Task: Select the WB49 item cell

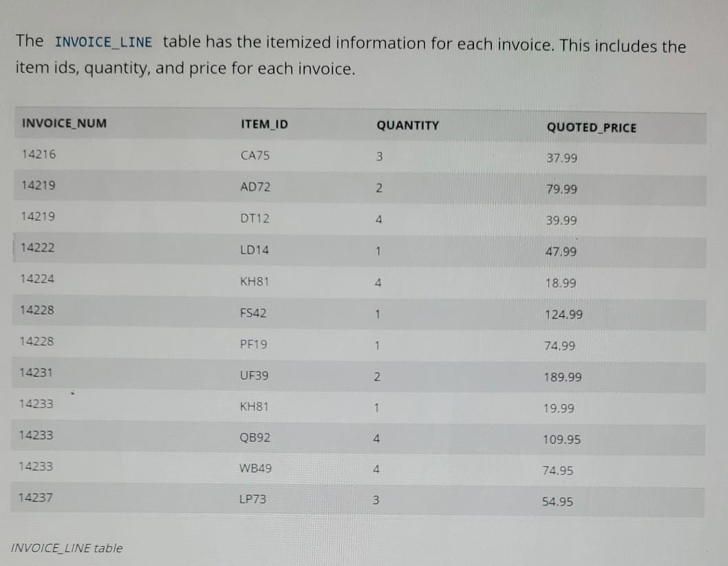Action: coord(255,468)
